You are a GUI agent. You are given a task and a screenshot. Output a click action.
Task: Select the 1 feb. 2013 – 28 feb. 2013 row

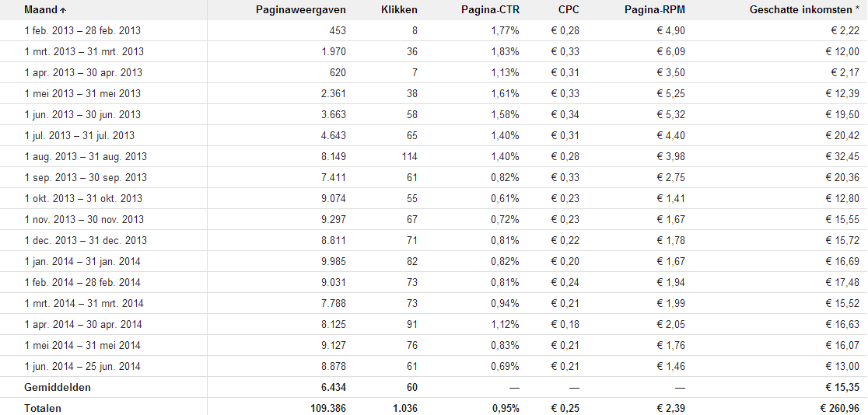pyautogui.click(x=434, y=31)
